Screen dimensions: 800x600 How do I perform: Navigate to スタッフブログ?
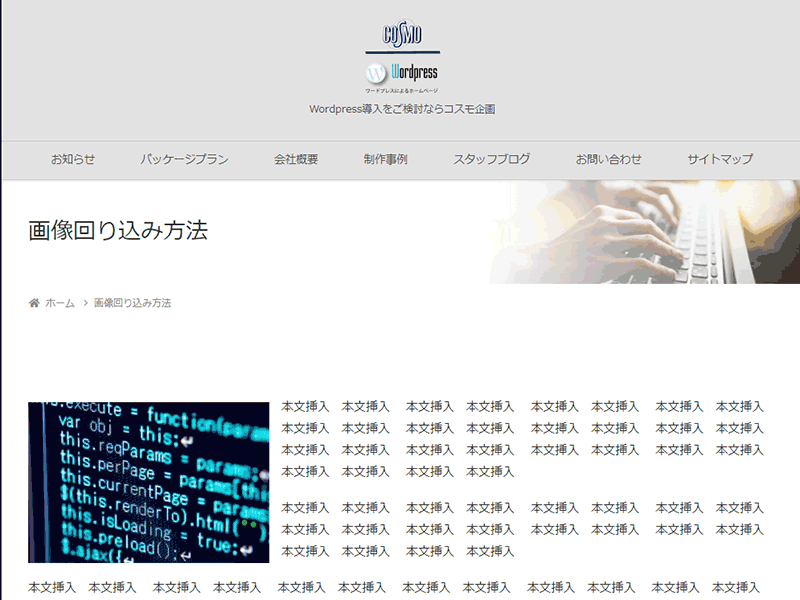pyautogui.click(x=491, y=159)
